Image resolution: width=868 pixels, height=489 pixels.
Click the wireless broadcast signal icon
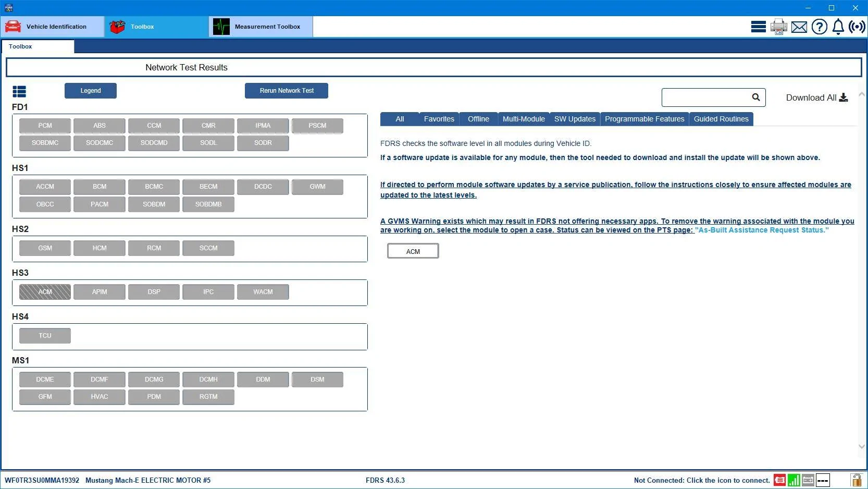pyautogui.click(x=857, y=27)
